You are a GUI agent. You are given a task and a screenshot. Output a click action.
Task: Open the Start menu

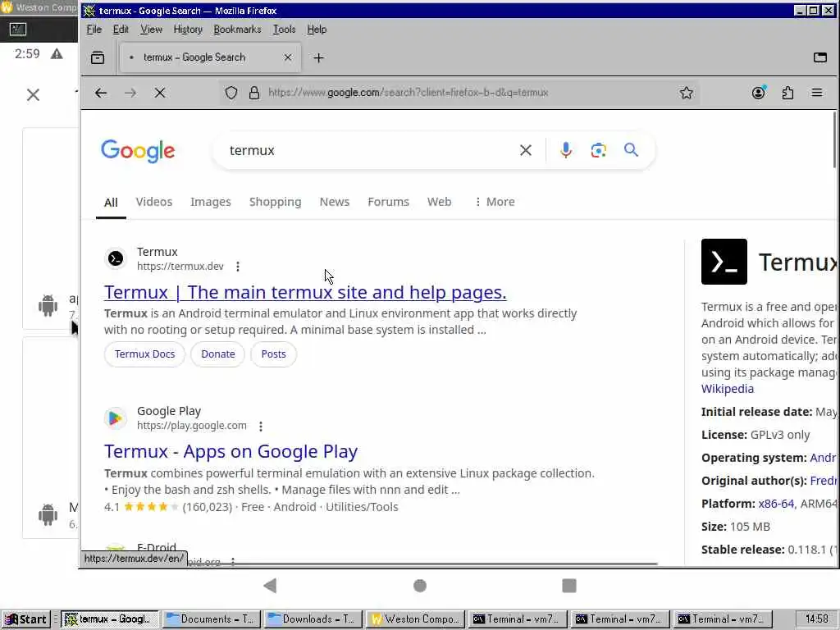click(x=25, y=619)
